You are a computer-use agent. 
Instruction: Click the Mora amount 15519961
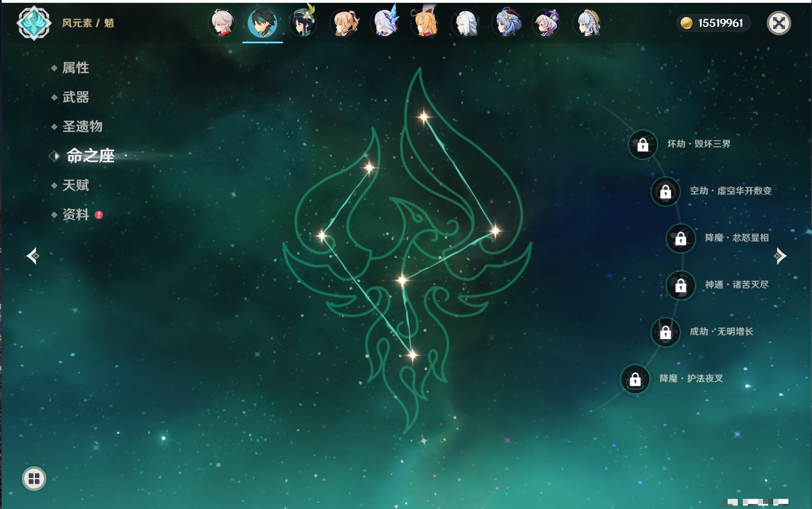tap(720, 23)
